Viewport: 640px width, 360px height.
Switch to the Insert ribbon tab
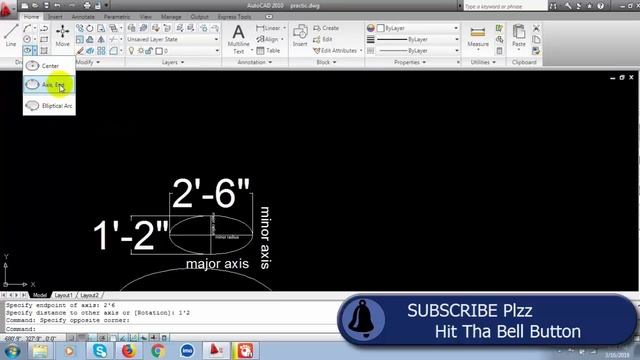(55, 17)
